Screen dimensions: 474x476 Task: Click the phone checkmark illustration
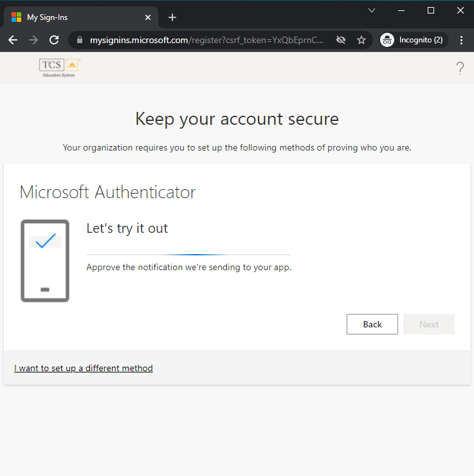45,261
